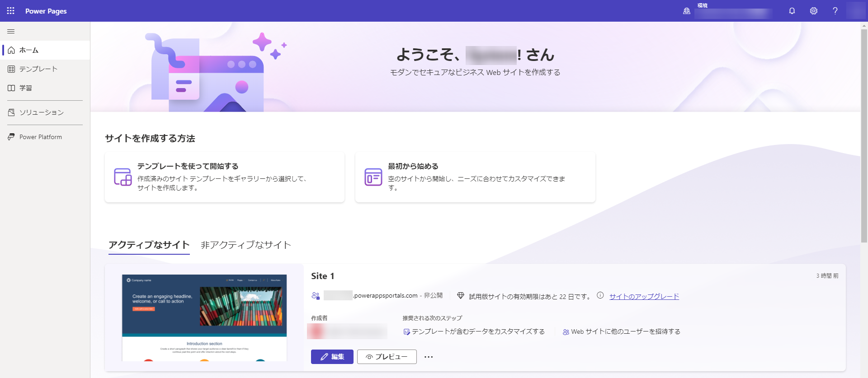The height and width of the screenshot is (378, 868).
Task: Open テンプレート in the sidebar
Action: tap(45, 69)
